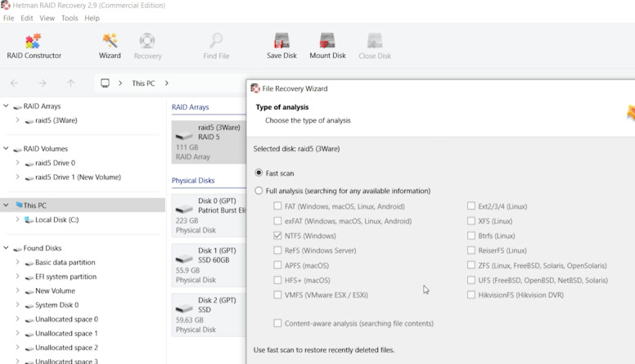This screenshot has width=635, height=364.
Task: Toggle VMFS (VMware ESX / ESXi) checkbox
Action: click(277, 294)
